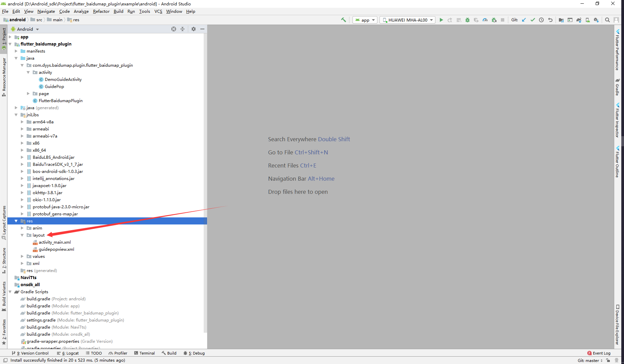Toggle the Debug tool window
The image size is (624, 364).
coord(194,353)
